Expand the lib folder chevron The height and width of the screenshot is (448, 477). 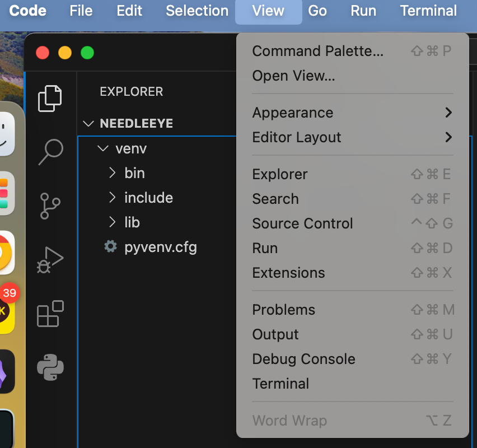(x=113, y=222)
